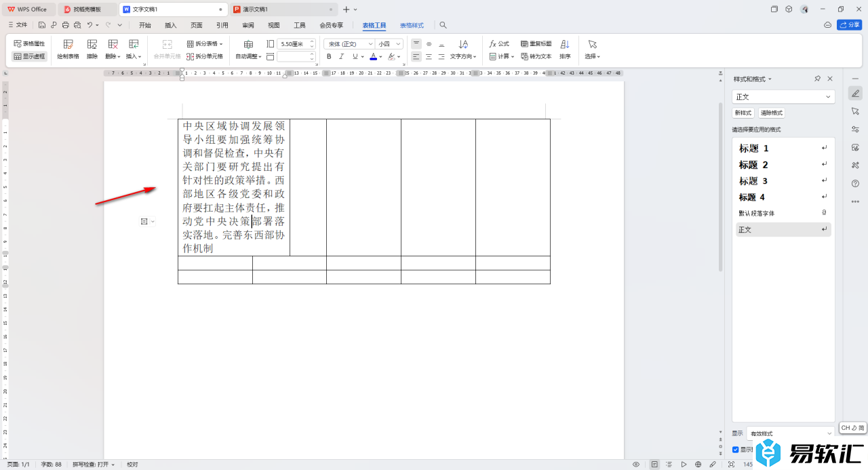Click the eye protection mode status icon
This screenshot has height=470, width=868.
click(x=636, y=465)
